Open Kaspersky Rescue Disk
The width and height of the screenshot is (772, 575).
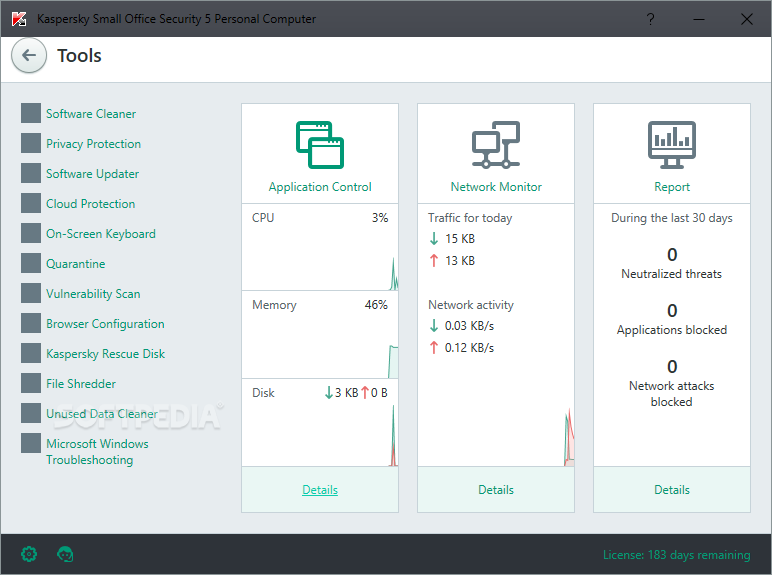point(105,354)
